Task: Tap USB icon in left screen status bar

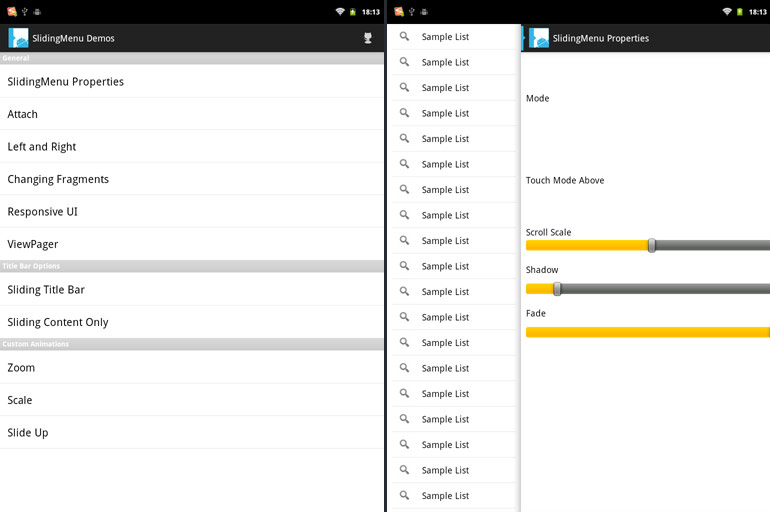Action: (x=24, y=11)
